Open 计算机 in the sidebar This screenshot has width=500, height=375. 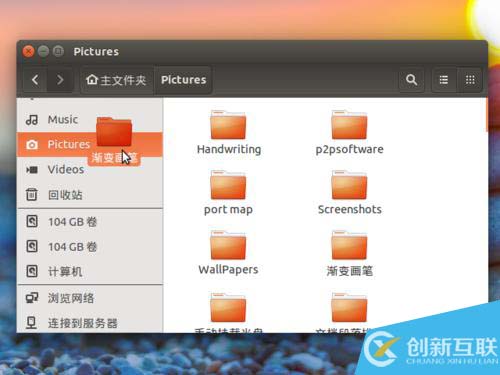89,271
